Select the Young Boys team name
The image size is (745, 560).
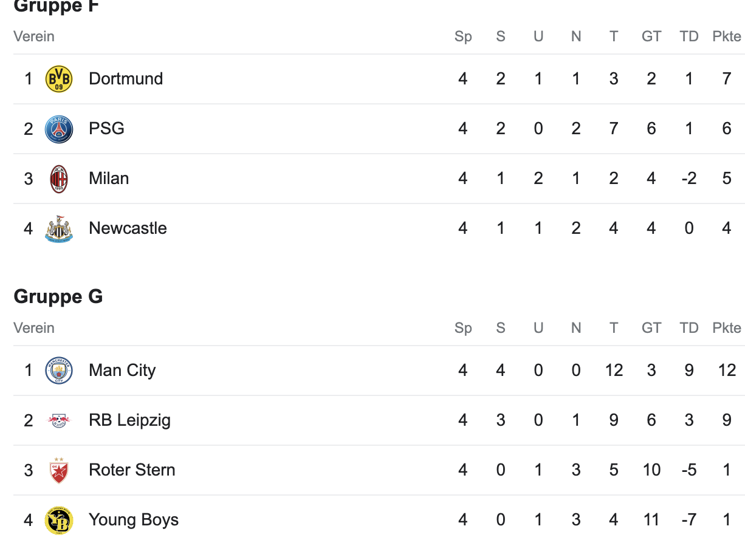click(x=134, y=520)
